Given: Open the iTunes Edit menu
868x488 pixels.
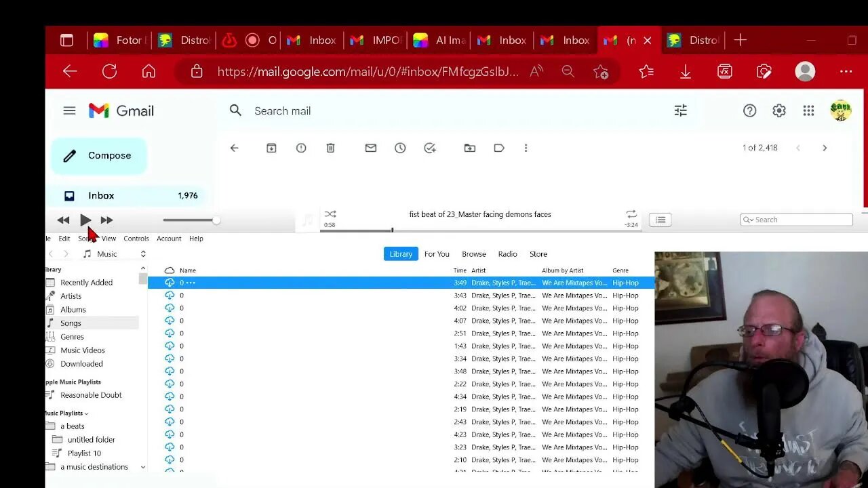Looking at the screenshot, I should click(x=64, y=239).
